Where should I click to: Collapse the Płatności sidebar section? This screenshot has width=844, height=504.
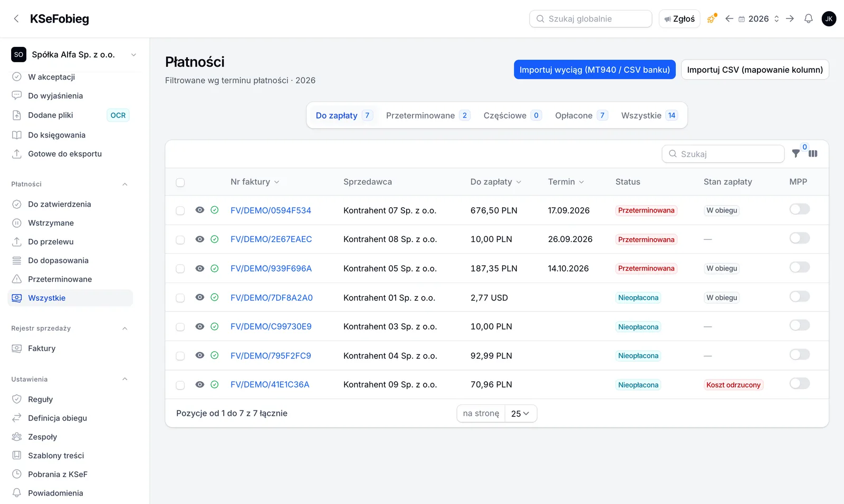(x=125, y=185)
